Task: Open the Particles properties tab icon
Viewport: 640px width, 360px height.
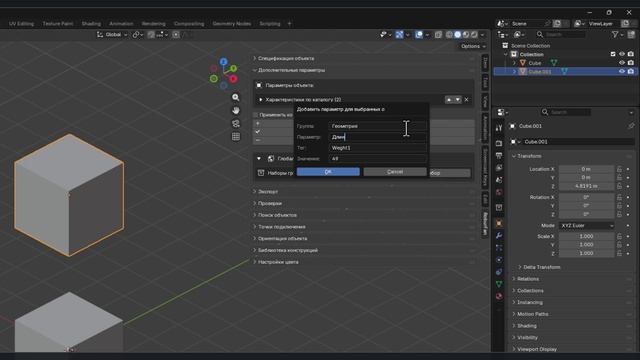Action: (499, 247)
